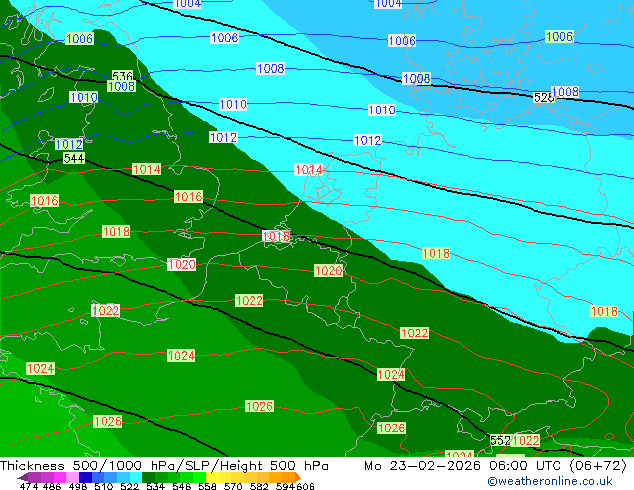
Task: Click the 1020 isobar label with white background
Action: pyautogui.click(x=182, y=265)
